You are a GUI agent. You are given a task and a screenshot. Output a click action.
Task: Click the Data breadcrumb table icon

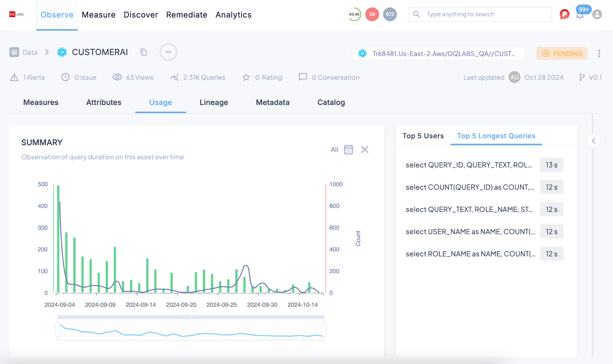(14, 52)
